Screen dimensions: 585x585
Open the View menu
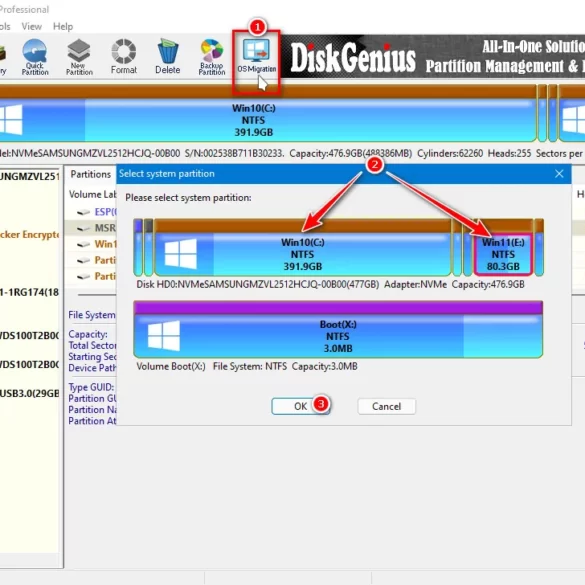31,26
